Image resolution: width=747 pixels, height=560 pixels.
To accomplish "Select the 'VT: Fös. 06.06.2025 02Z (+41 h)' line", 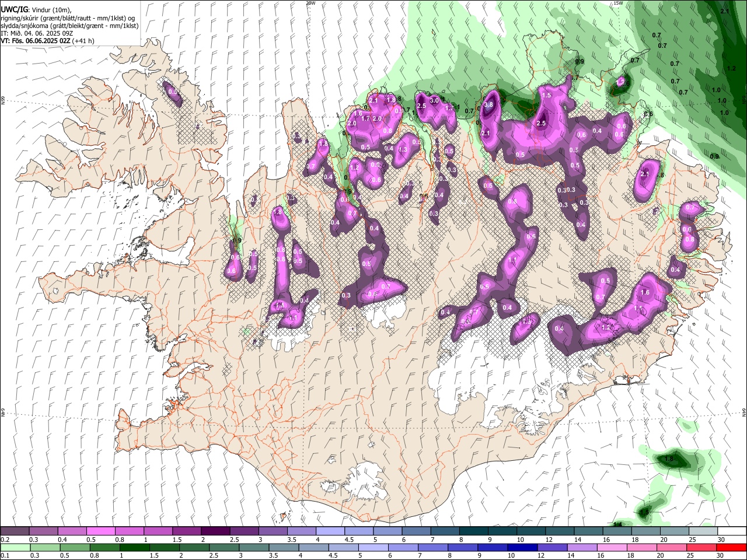I will click(47, 41).
